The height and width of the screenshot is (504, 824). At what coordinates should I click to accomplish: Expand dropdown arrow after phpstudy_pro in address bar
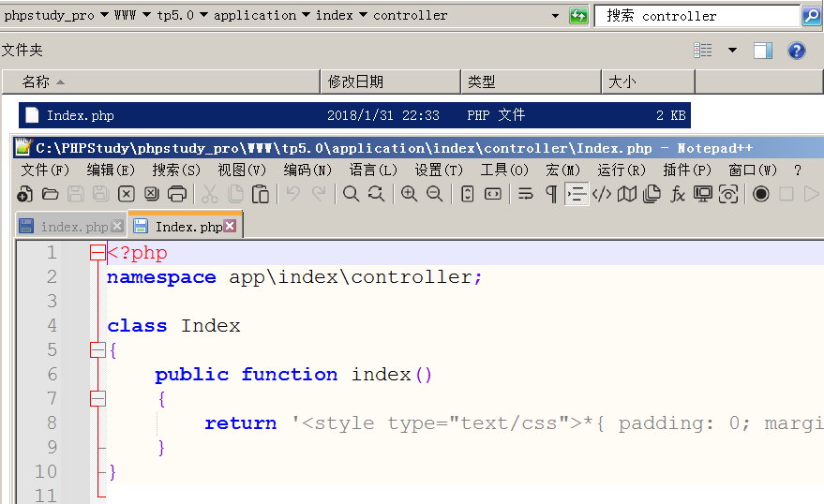[104, 15]
